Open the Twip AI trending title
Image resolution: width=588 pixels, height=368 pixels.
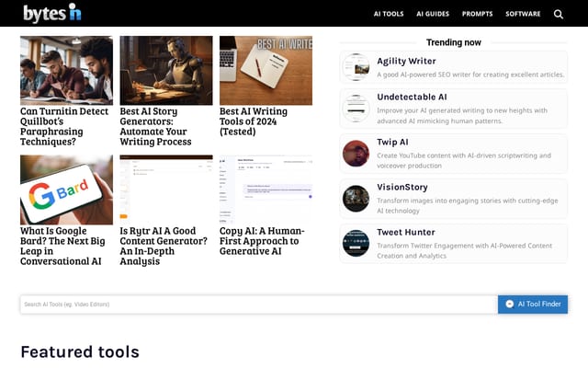(392, 142)
